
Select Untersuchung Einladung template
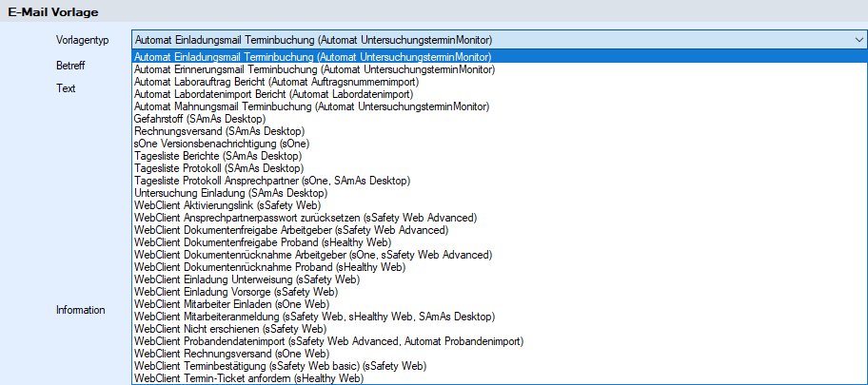500,193
